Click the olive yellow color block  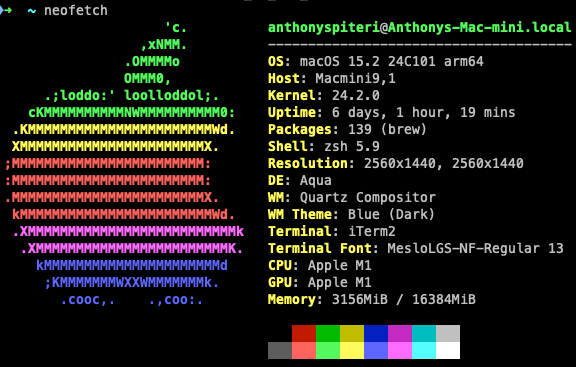[352, 333]
